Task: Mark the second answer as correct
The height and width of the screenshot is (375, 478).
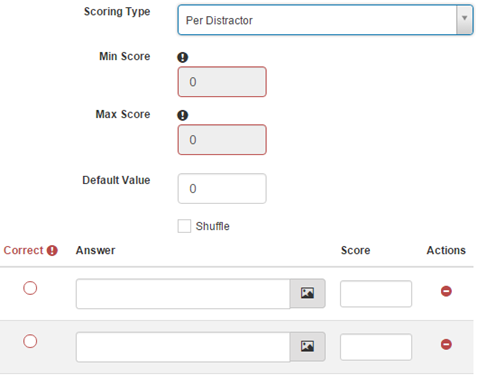Action: point(30,341)
